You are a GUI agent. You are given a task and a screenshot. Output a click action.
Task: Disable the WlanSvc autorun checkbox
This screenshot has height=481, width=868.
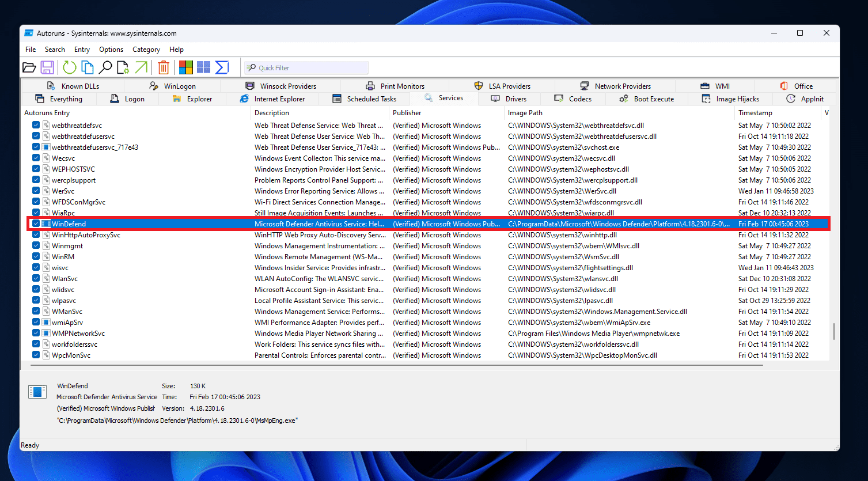36,279
